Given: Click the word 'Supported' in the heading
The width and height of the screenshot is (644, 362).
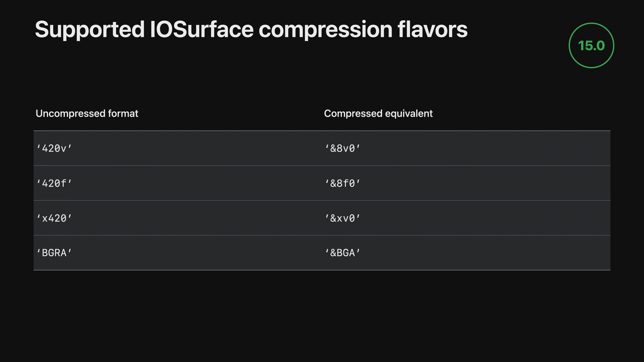Looking at the screenshot, I should tap(90, 29).
